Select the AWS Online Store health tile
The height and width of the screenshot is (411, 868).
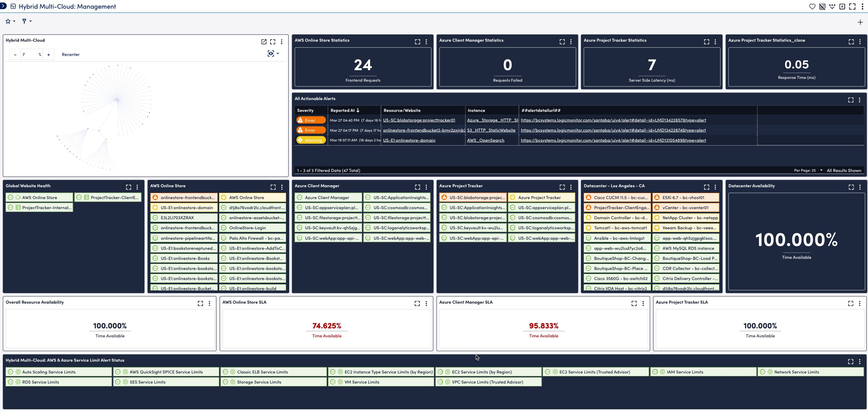point(39,197)
